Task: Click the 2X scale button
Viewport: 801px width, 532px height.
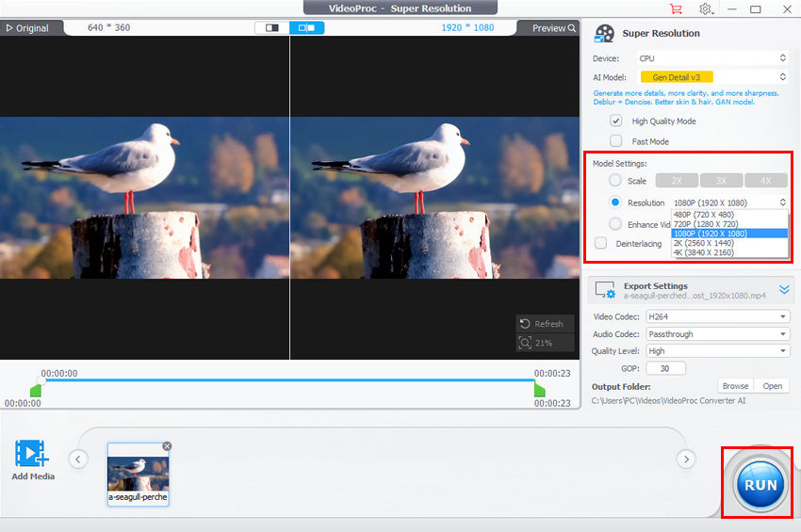Action: pos(677,181)
